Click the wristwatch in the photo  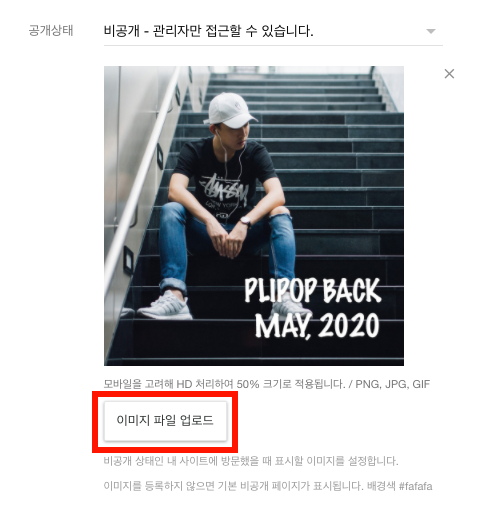pos(245,221)
